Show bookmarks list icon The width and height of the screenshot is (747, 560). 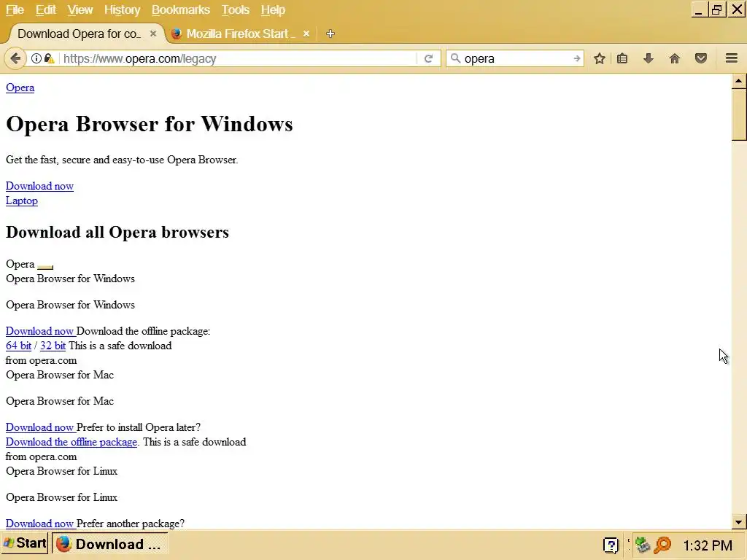622,58
